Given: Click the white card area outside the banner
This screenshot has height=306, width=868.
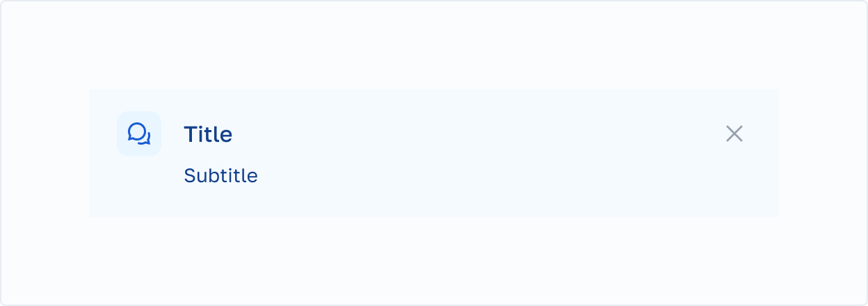Looking at the screenshot, I should 434,261.
